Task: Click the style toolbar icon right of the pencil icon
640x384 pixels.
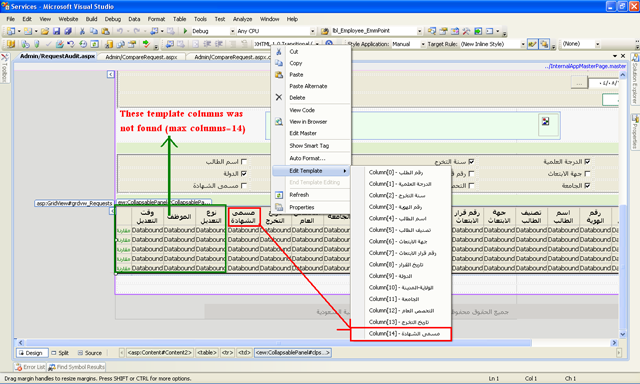Action: click(544, 44)
